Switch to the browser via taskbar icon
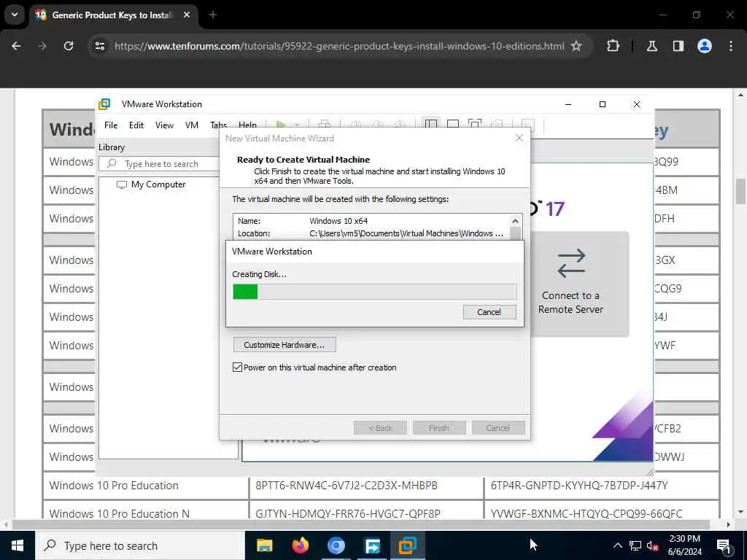 click(336, 545)
